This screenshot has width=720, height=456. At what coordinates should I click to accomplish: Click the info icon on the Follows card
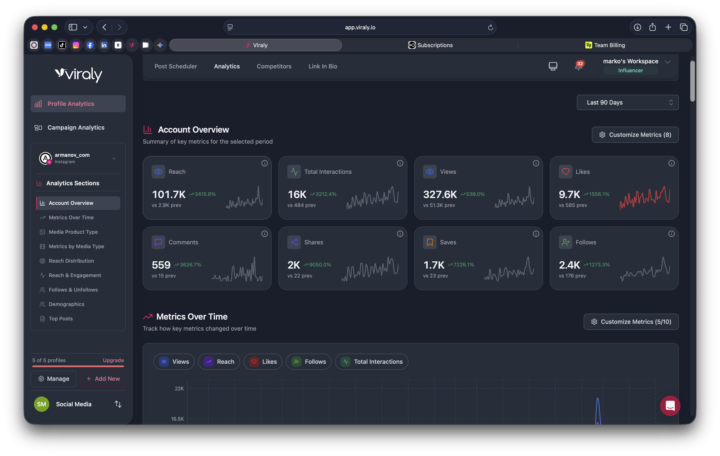pyautogui.click(x=671, y=234)
